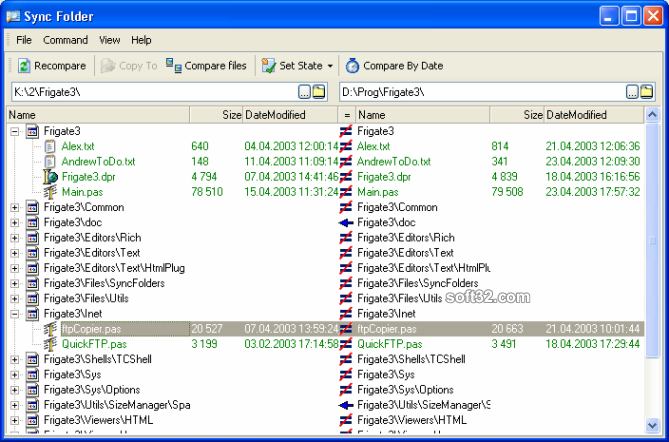Click the pas icon of left ftpCopier.pas
Viewport: 669px width, 442px height.
50,329
